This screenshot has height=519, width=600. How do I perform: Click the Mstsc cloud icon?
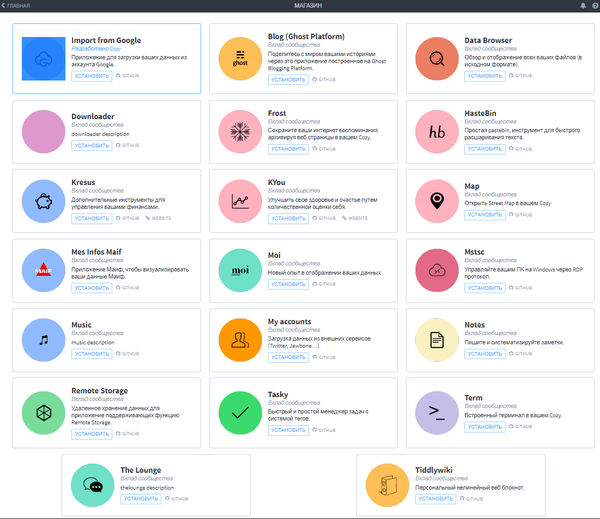coord(437,271)
